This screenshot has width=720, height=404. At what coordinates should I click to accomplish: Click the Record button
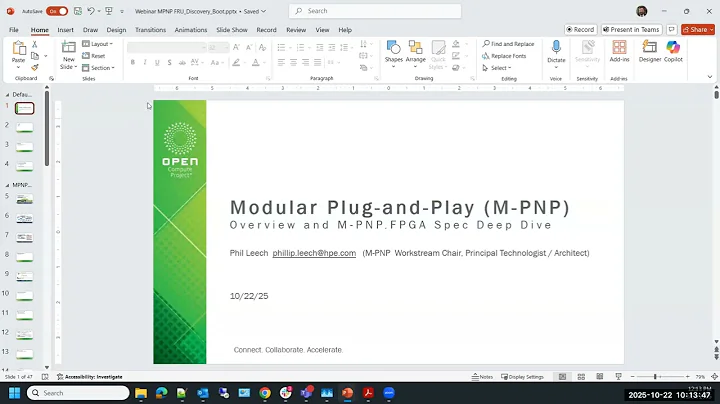tap(580, 29)
